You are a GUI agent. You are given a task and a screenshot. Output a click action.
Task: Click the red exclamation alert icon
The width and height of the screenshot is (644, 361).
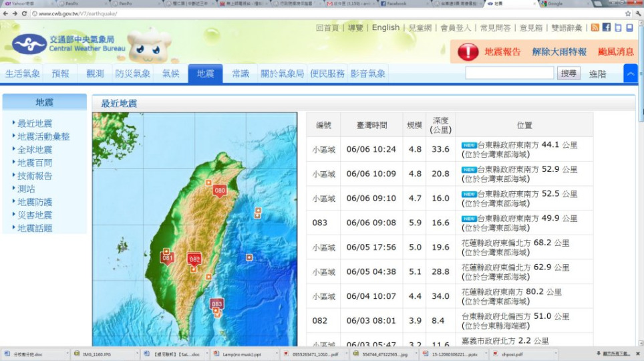468,51
